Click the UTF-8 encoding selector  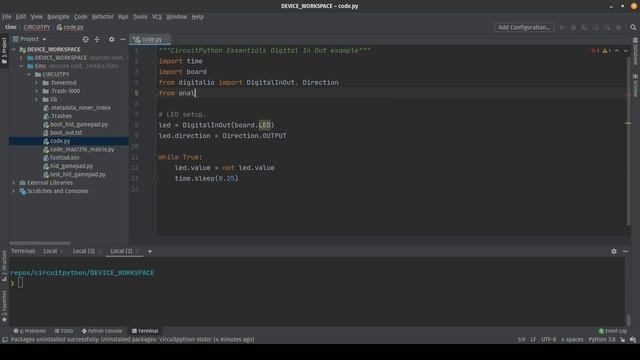(549, 340)
